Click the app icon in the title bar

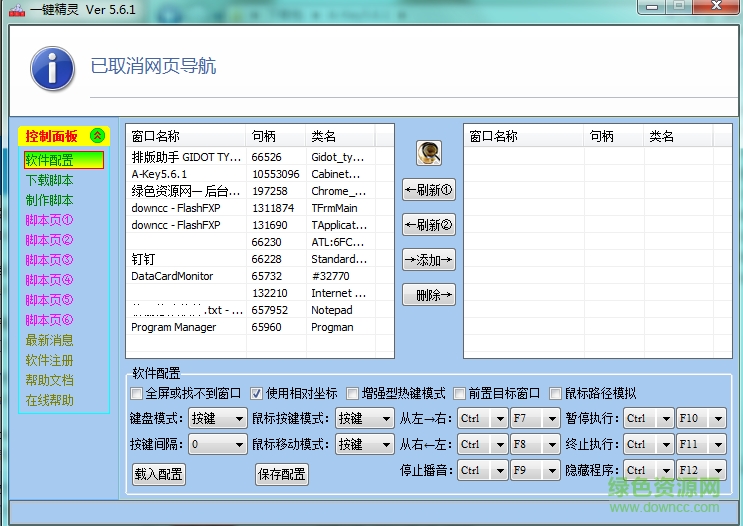pyautogui.click(x=18, y=8)
